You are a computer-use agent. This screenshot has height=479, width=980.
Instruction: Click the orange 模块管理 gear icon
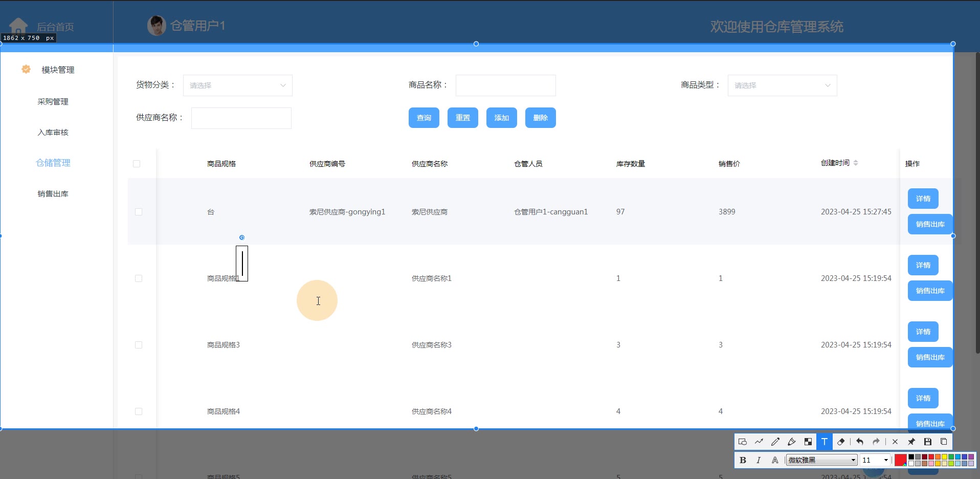26,69
